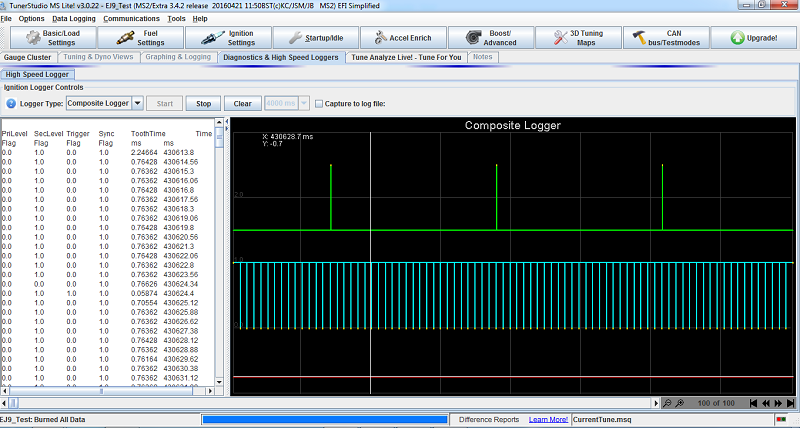800x428 pixels.
Task: Click the Learn More! link
Action: pos(548,420)
